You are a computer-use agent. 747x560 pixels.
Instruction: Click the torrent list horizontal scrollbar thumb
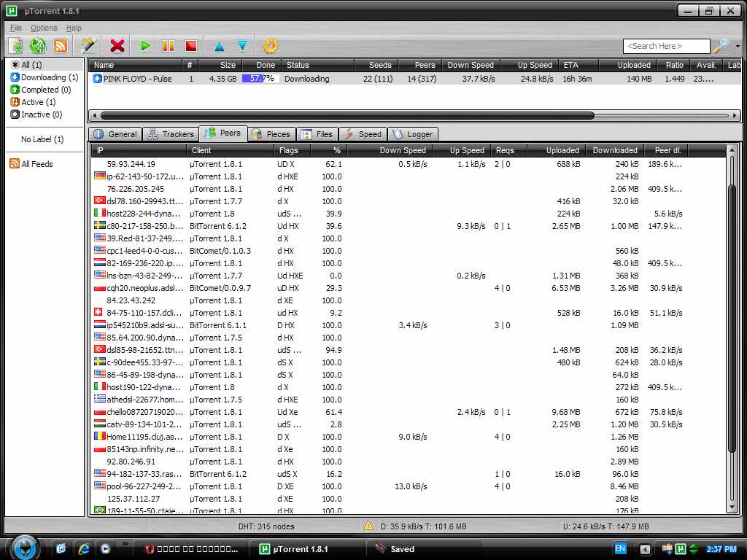347,115
